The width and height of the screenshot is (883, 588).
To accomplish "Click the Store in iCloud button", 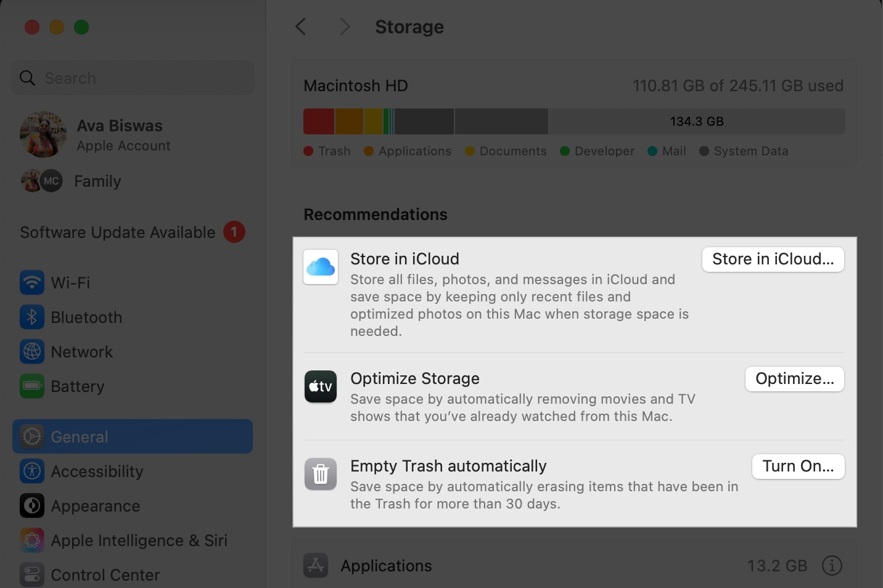I will pos(773,259).
